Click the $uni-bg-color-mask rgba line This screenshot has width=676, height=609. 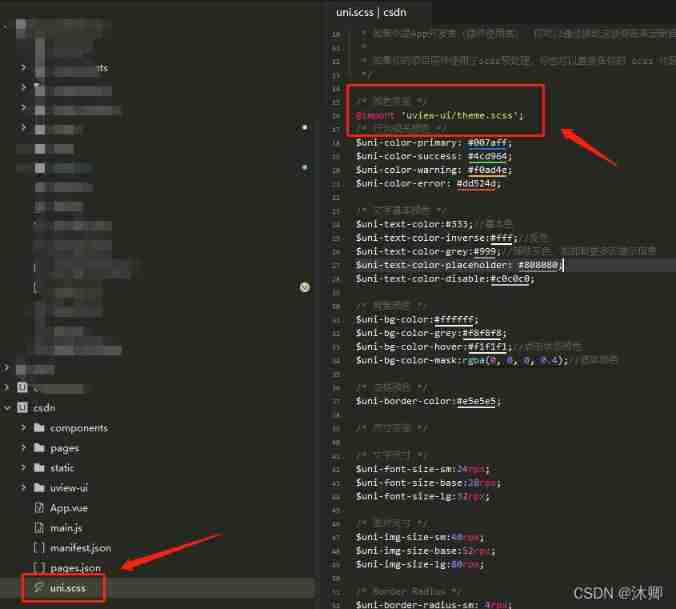point(462,360)
